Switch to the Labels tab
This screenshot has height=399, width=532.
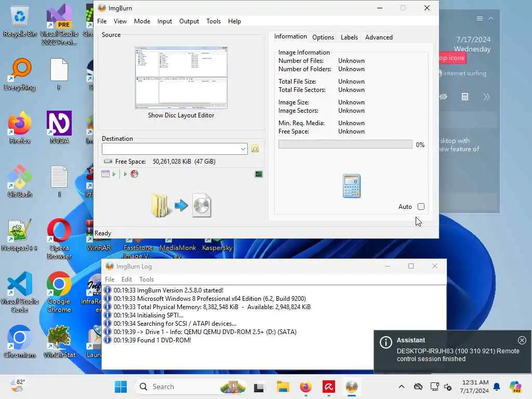349,37
